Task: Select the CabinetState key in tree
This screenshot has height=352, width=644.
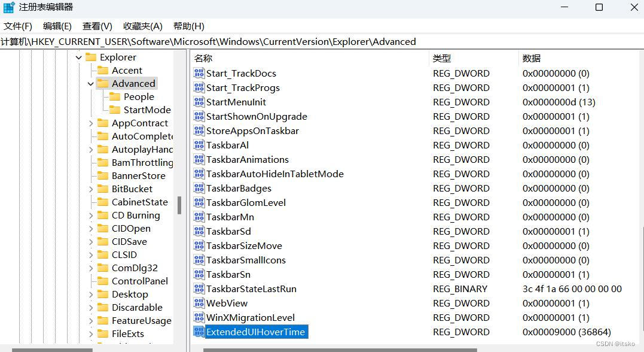Action: point(140,202)
